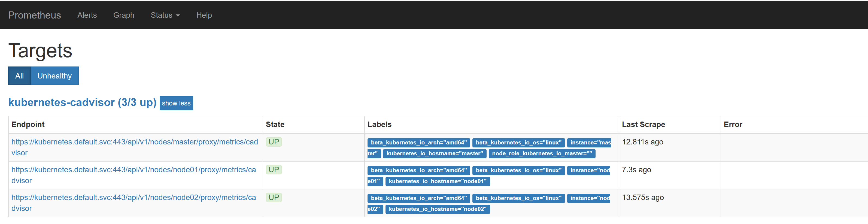Open the Help menu item

click(204, 15)
